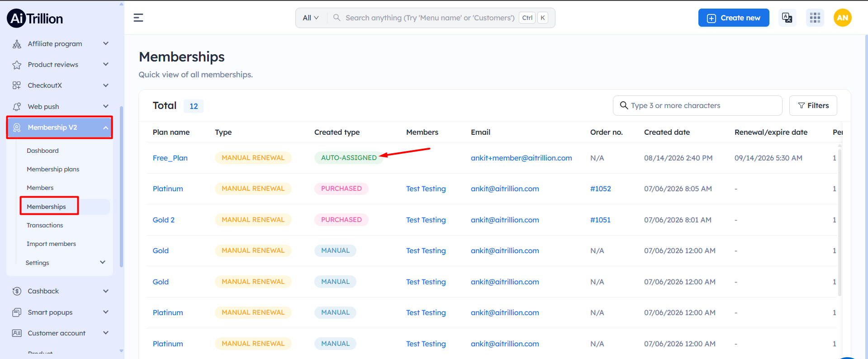Expand the CheckoutX chevron
This screenshot has height=359, width=868.
coord(106,85)
